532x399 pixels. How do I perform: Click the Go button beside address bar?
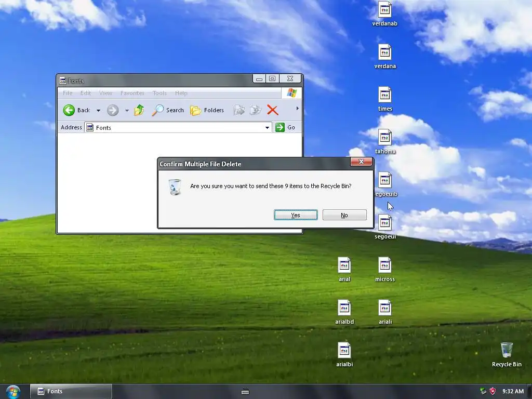tap(285, 127)
